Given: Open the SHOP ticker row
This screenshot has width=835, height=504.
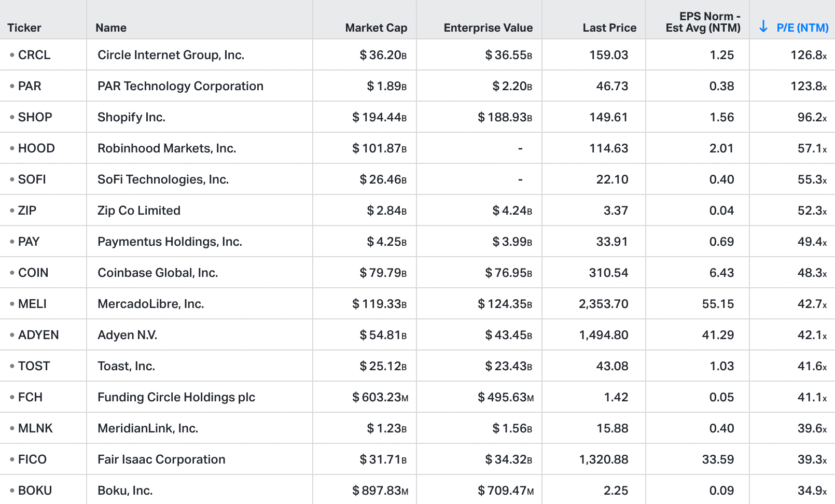Looking at the screenshot, I should pyautogui.click(x=35, y=117).
